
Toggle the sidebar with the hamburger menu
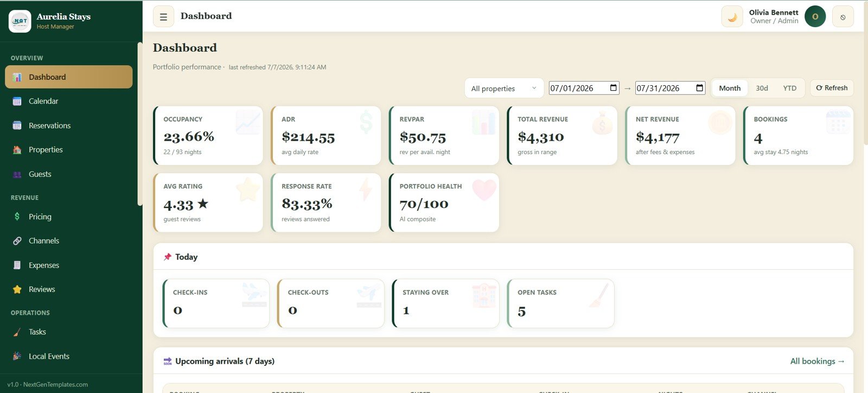[x=163, y=17]
